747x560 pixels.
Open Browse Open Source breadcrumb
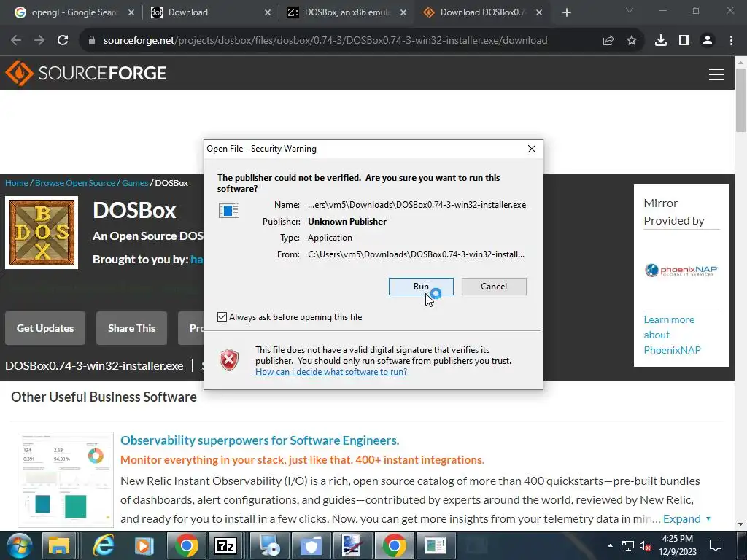click(75, 183)
